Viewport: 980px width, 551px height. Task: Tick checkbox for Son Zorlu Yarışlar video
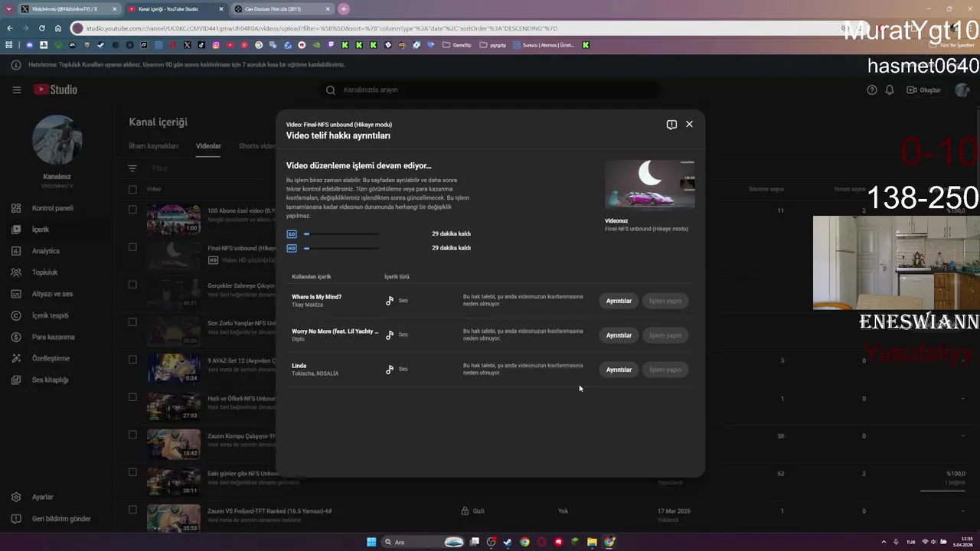[x=132, y=322]
